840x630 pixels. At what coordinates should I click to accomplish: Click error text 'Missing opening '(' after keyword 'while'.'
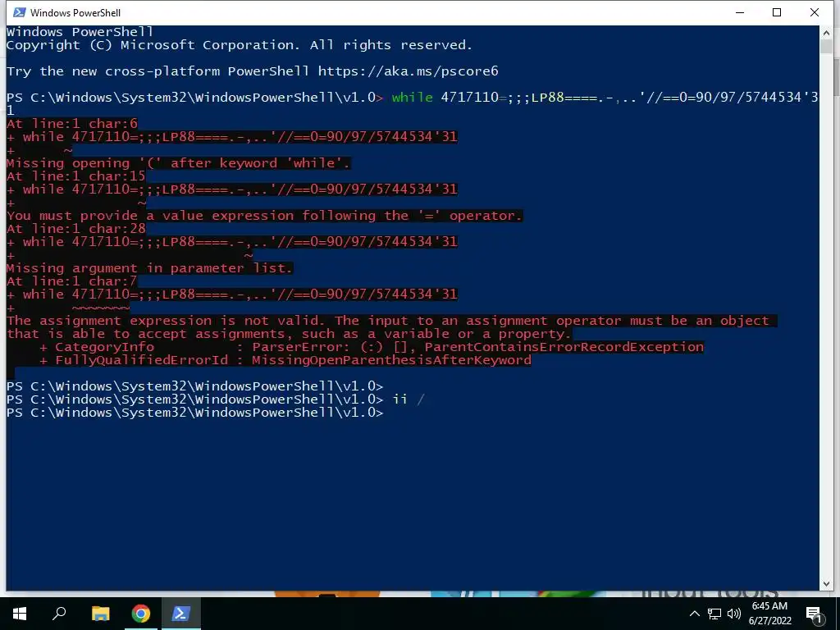point(178,163)
